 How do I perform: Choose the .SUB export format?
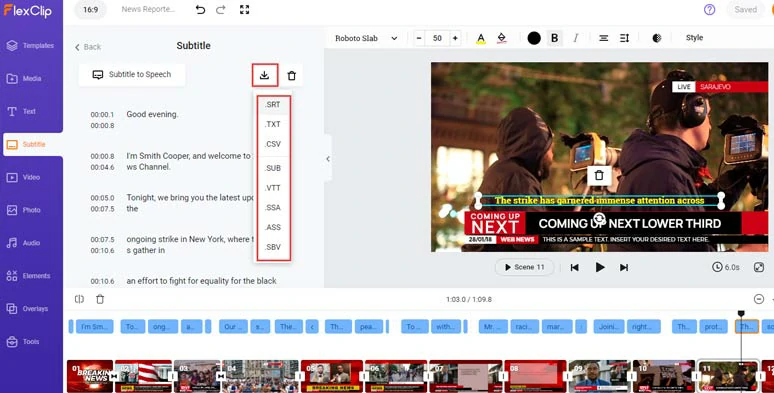coord(273,168)
